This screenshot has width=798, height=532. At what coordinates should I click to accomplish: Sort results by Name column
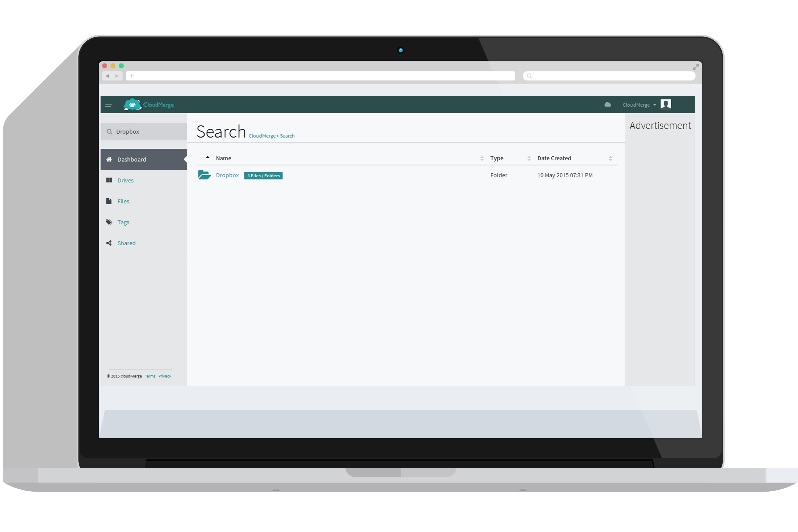pyautogui.click(x=223, y=158)
